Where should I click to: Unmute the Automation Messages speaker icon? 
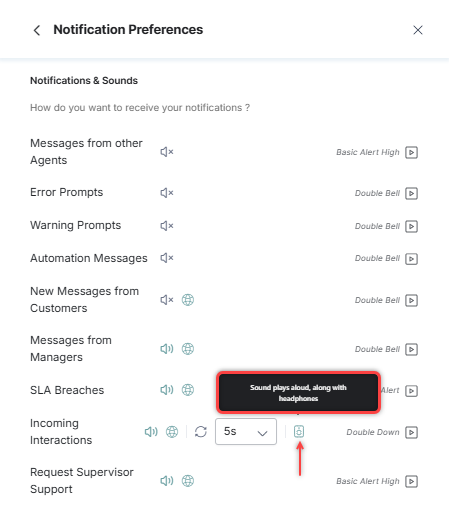pyautogui.click(x=167, y=258)
